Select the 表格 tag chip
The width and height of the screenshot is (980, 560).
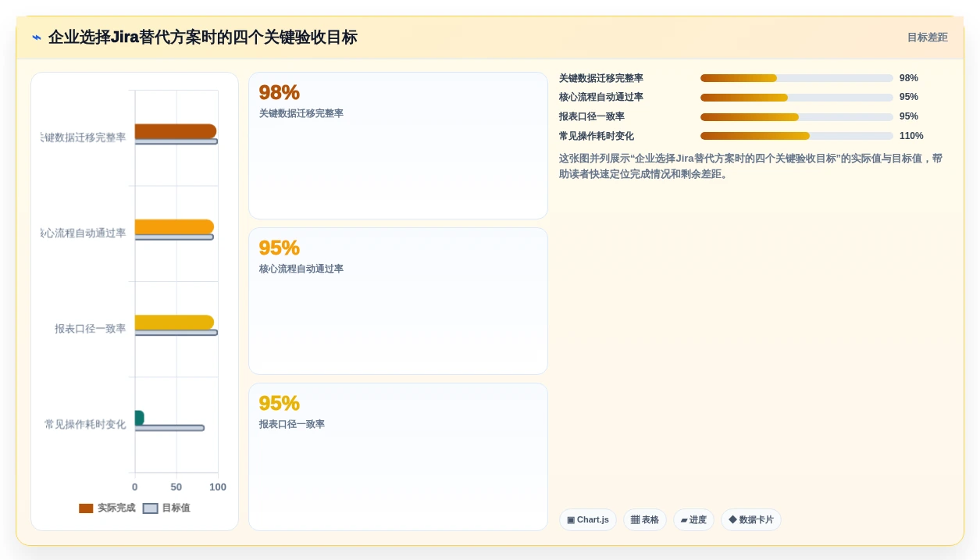pos(645,519)
